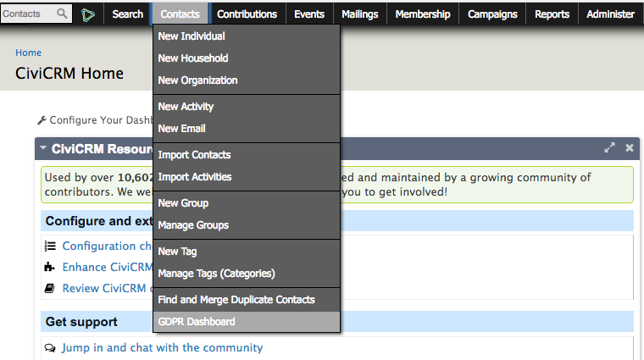The width and height of the screenshot is (644, 360).
Task: Click the Configure and extend section heading
Action: pos(99,221)
